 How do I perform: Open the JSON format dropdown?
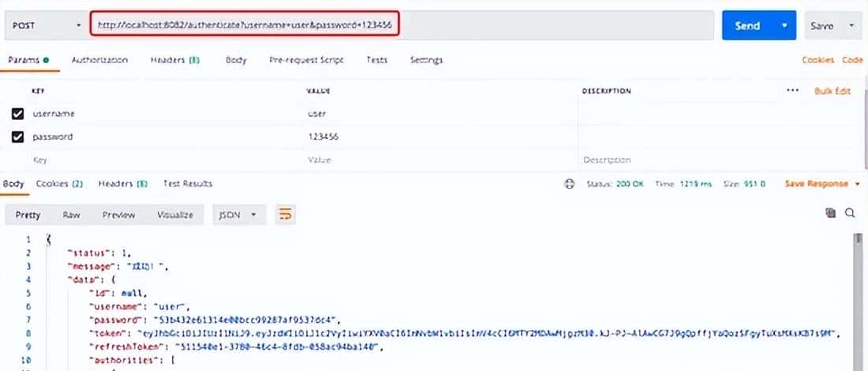click(x=239, y=215)
